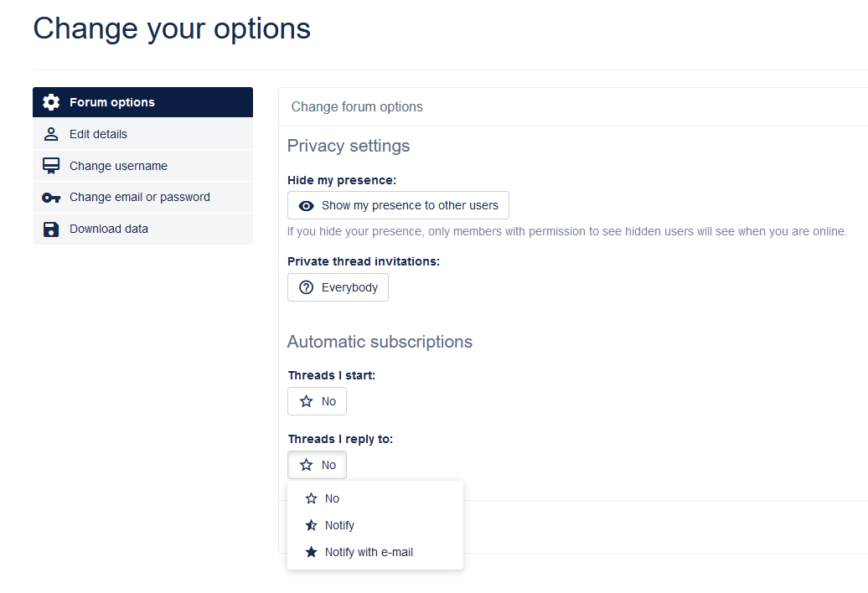
Task: Choose Notify from the dropdown list
Action: (x=339, y=525)
